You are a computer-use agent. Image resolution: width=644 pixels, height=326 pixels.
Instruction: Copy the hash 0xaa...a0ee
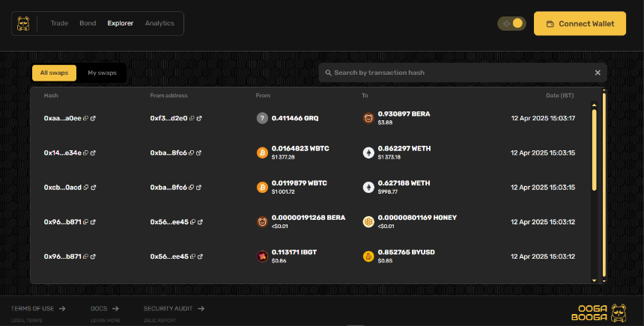tap(85, 118)
